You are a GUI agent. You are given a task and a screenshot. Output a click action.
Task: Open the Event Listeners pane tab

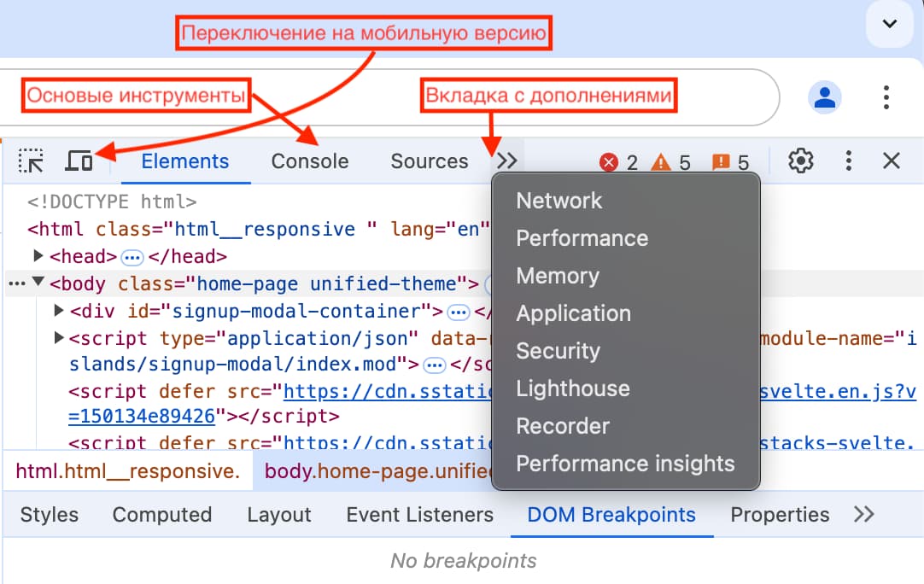tap(419, 515)
